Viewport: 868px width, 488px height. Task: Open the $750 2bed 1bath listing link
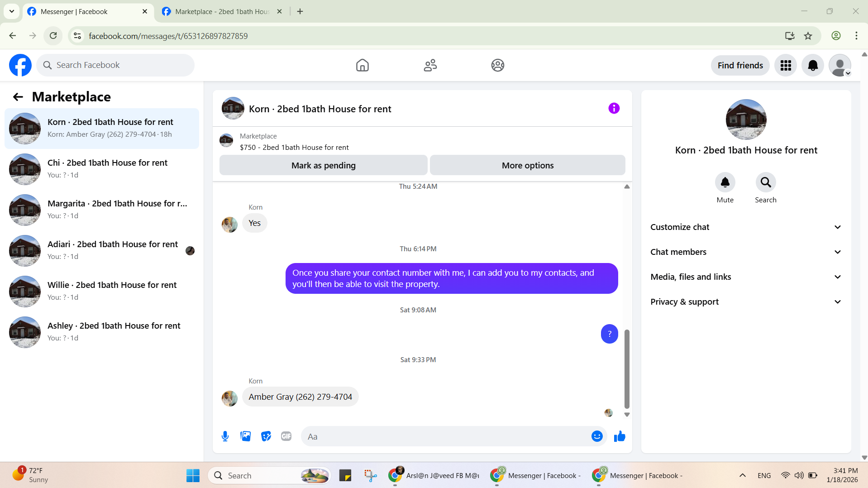click(x=294, y=148)
